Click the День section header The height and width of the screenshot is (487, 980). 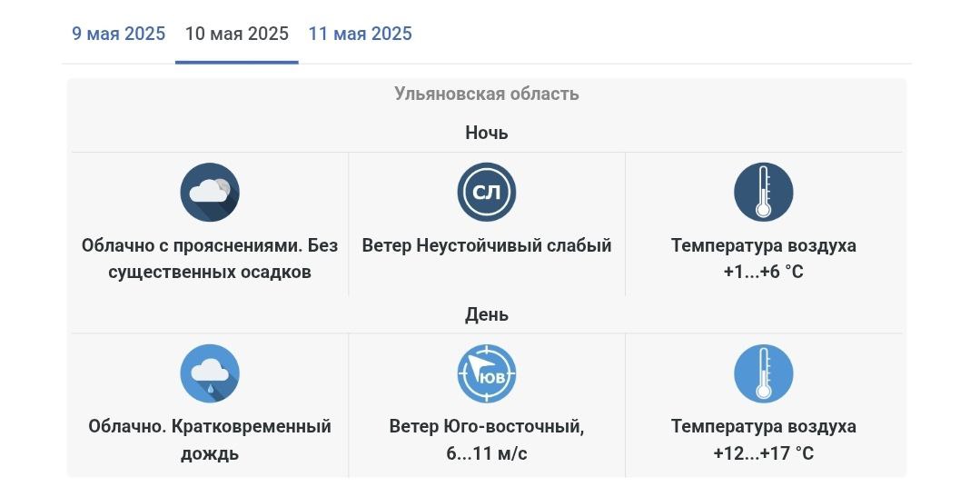click(x=487, y=314)
